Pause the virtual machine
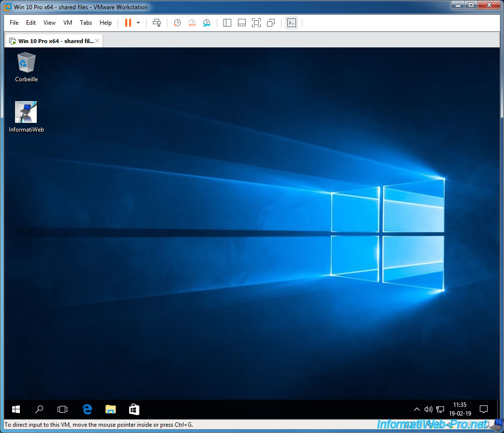This screenshot has width=504, height=433. coord(128,23)
